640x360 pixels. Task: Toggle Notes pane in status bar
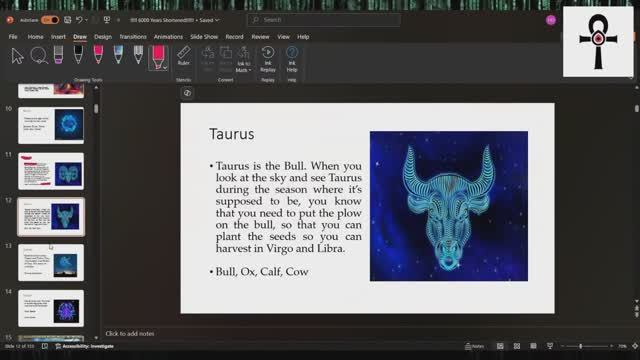(475, 346)
